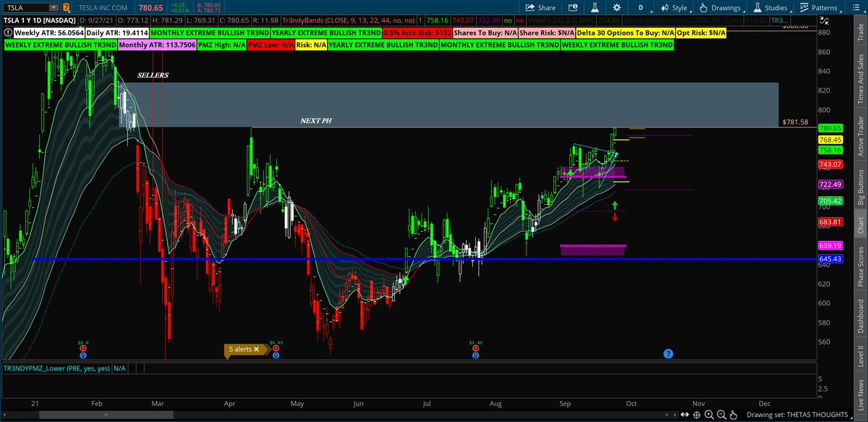Screen dimensions: 868x422
Task: Click the NEXT PH text annotation
Action: pos(316,120)
